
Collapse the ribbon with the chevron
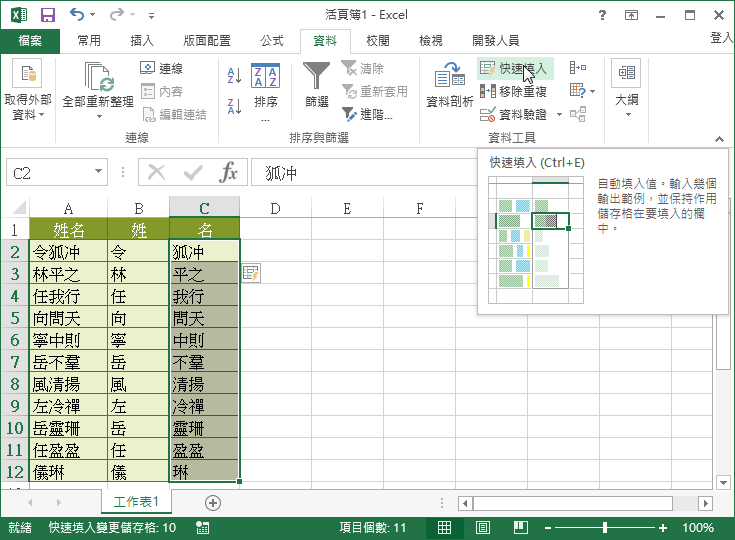(719, 139)
